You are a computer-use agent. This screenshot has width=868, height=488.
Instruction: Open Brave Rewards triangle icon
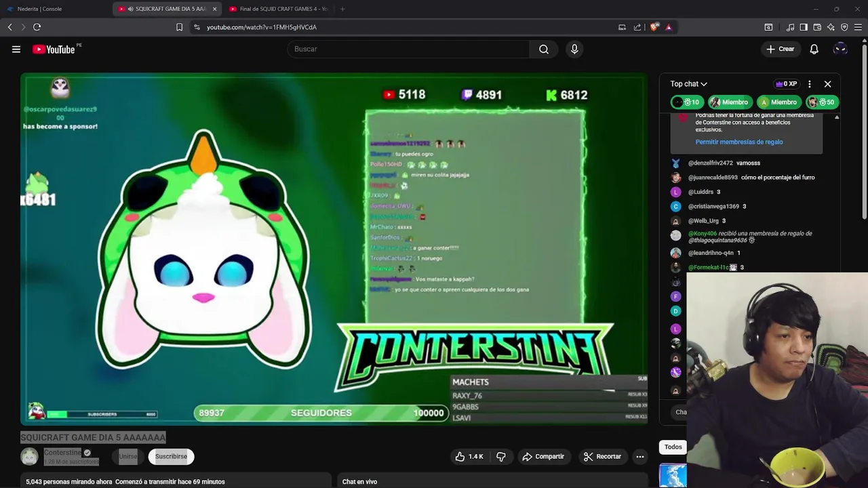click(x=669, y=27)
